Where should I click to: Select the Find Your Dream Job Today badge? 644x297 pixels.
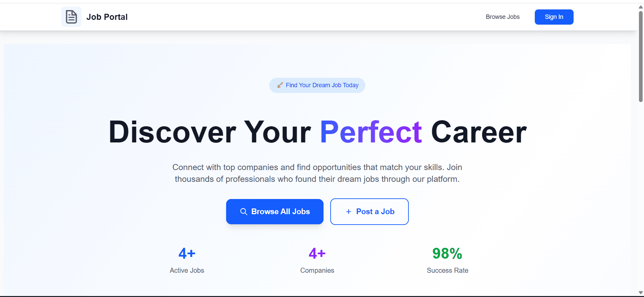(x=317, y=85)
